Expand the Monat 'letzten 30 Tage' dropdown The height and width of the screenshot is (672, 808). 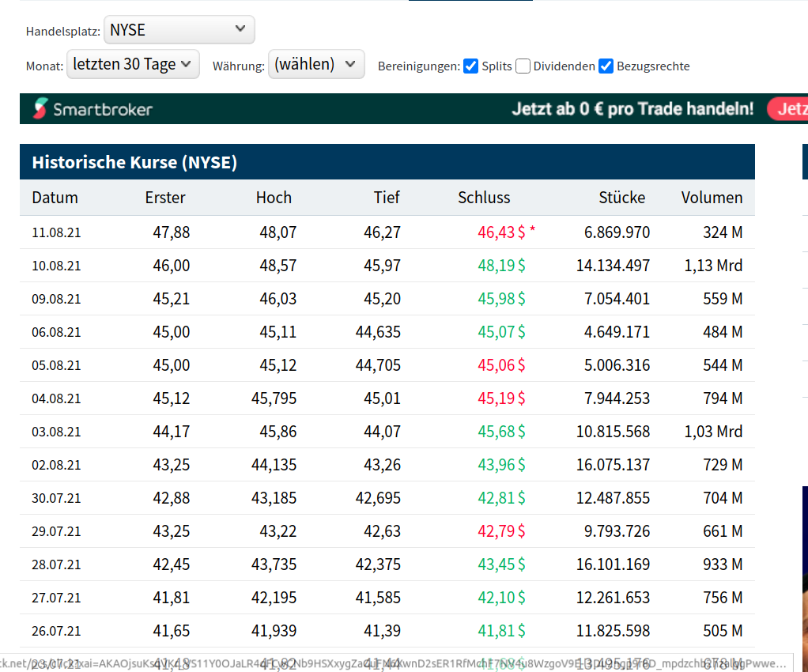(x=133, y=64)
